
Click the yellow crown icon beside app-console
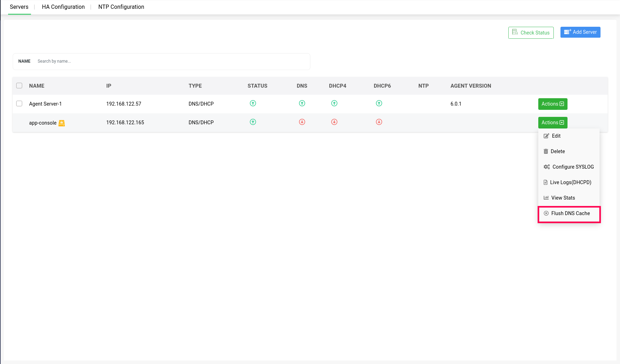click(x=62, y=123)
